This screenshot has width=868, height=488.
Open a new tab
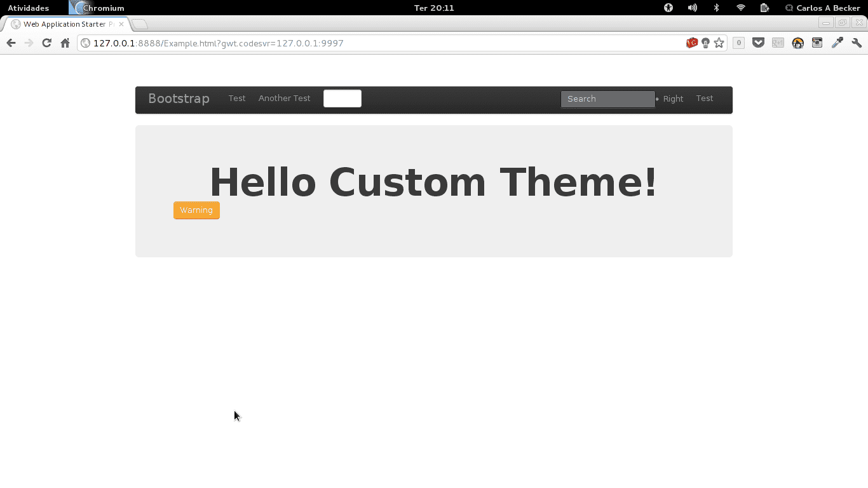click(x=140, y=24)
